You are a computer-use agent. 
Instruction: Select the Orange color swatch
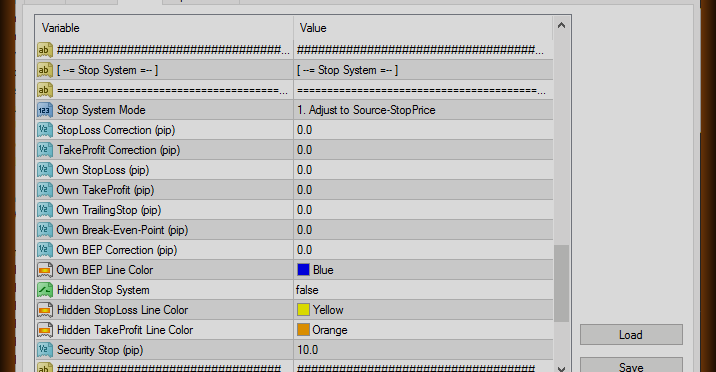(303, 330)
